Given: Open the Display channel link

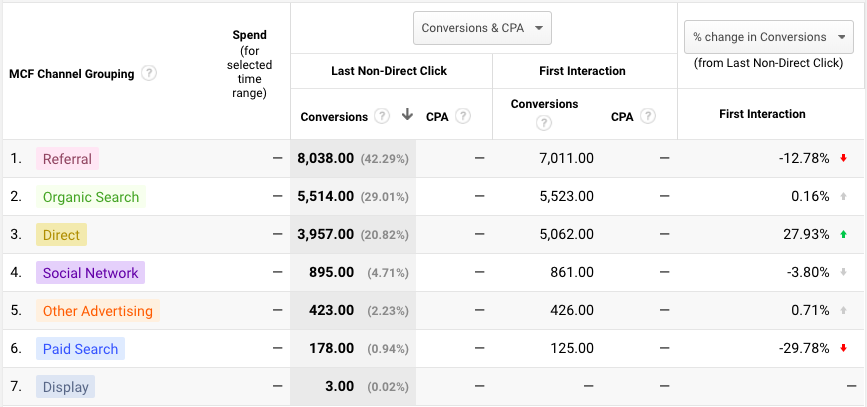Looking at the screenshot, I should [x=66, y=387].
